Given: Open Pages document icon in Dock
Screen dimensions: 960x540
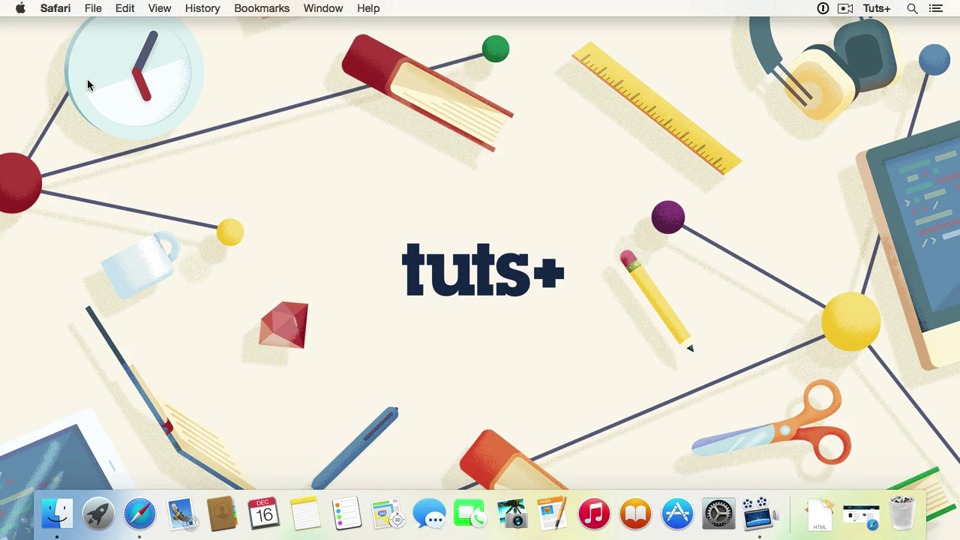Looking at the screenshot, I should coord(552,513).
